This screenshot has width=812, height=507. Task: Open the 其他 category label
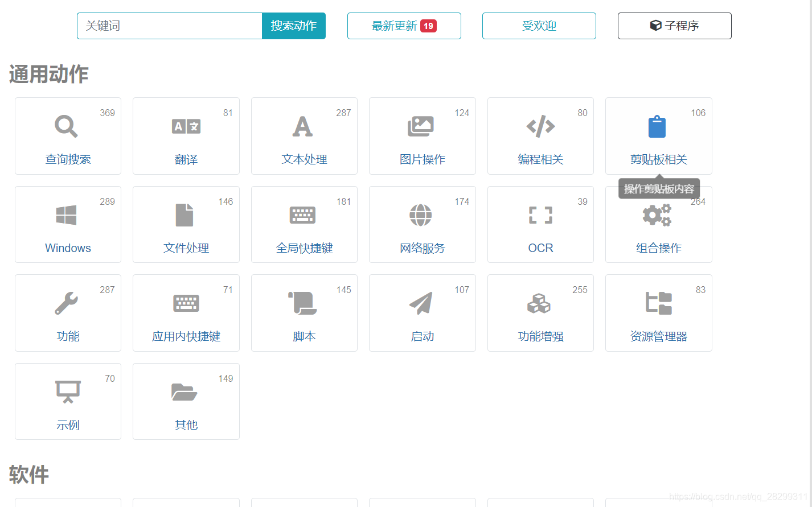coord(186,425)
